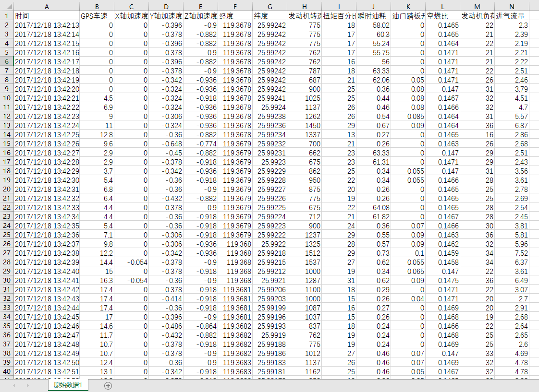This screenshot has height=392, width=539.
Task: Select the 发动机转速 column H header
Action: tap(304, 7)
